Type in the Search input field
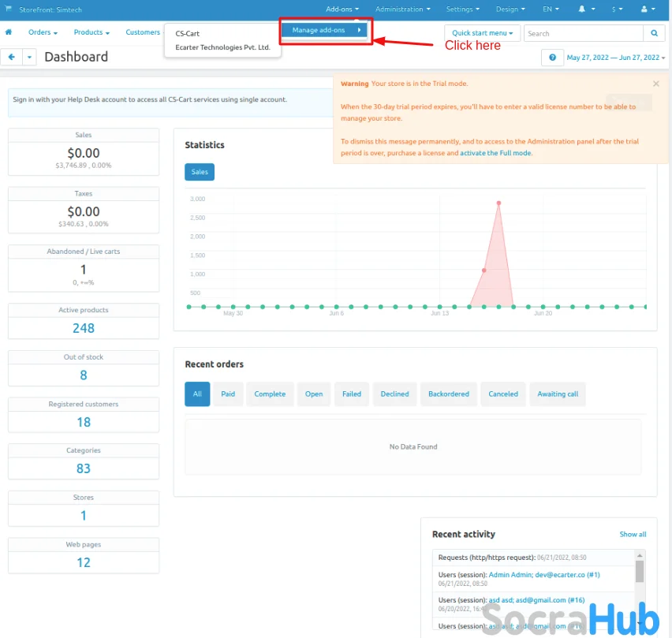This screenshot has width=672, height=638. click(584, 34)
